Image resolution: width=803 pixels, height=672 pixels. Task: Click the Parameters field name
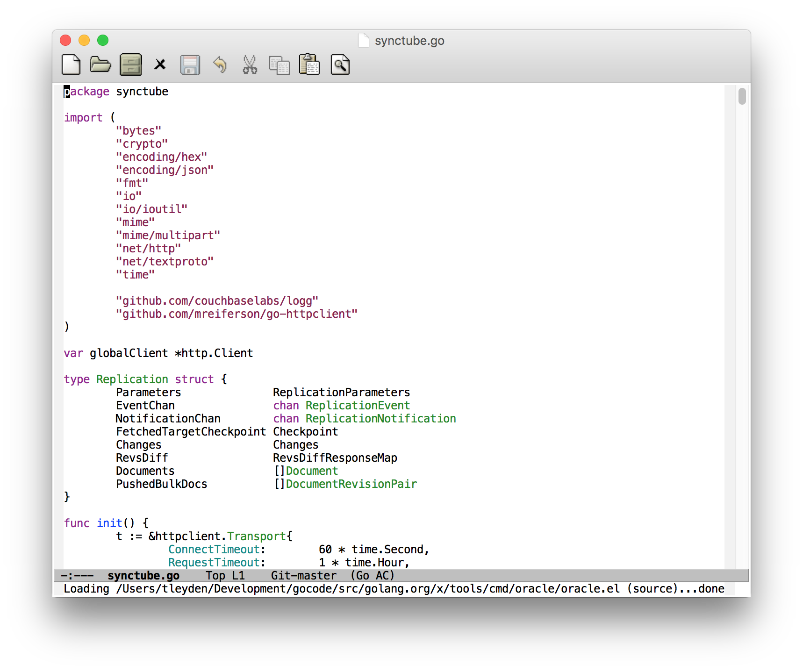point(148,393)
